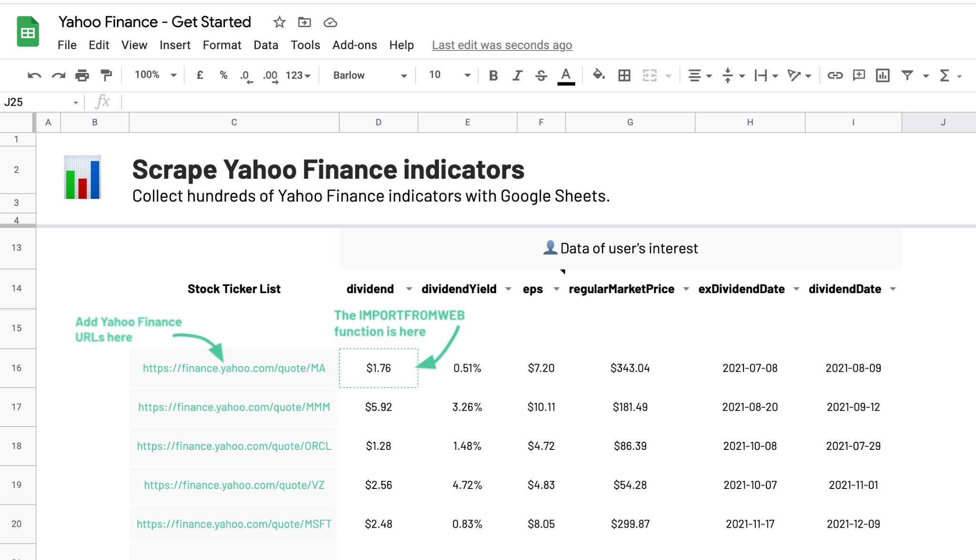Open the Edit menu
This screenshot has width=976, height=560.
coord(99,45)
